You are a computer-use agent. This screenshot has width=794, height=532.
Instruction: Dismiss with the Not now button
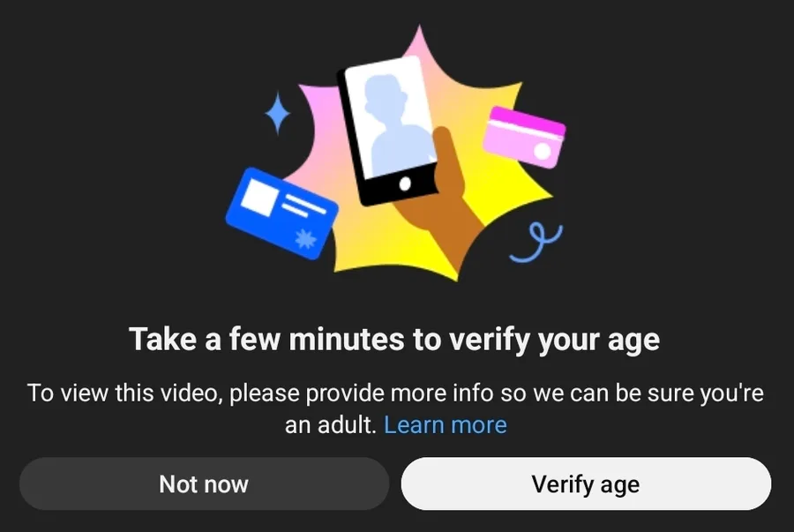coord(204,483)
